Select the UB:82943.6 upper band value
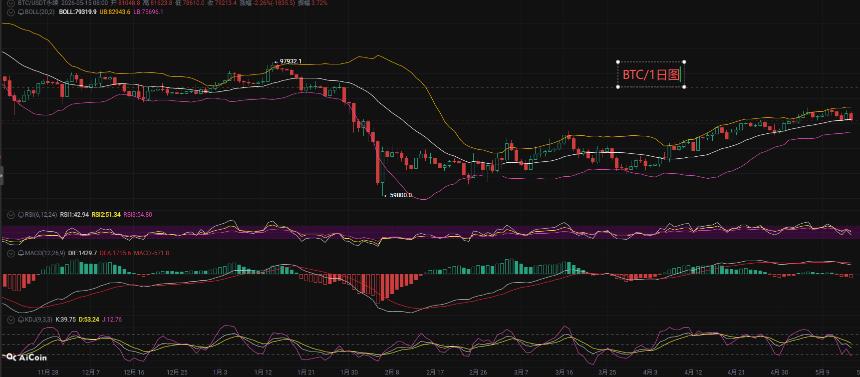 point(115,12)
